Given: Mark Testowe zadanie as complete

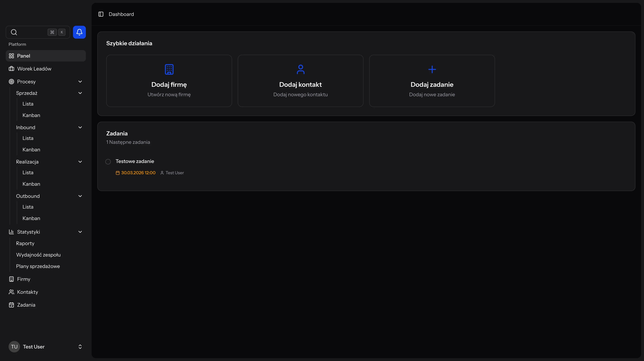Looking at the screenshot, I should point(108,162).
